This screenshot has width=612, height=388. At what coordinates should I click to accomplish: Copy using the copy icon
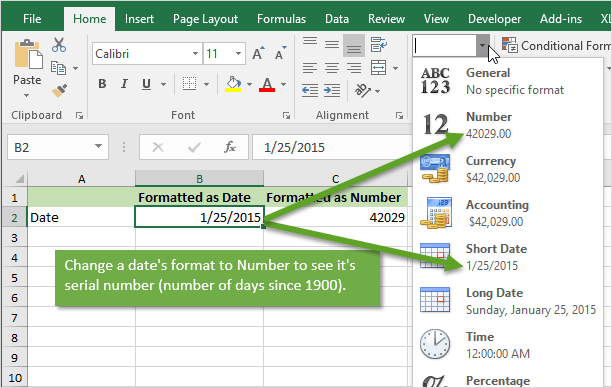click(59, 68)
